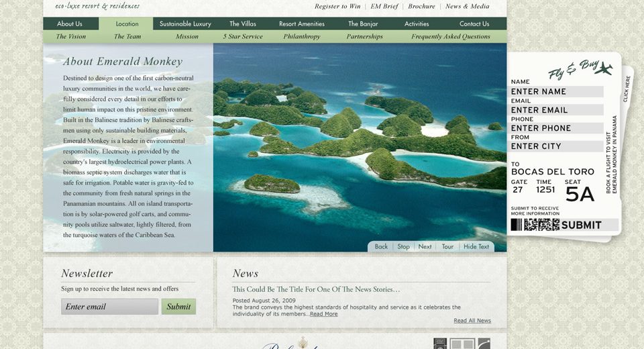Stop the slideshow
Image resolution: width=644 pixels, height=349 pixels.
(x=403, y=246)
